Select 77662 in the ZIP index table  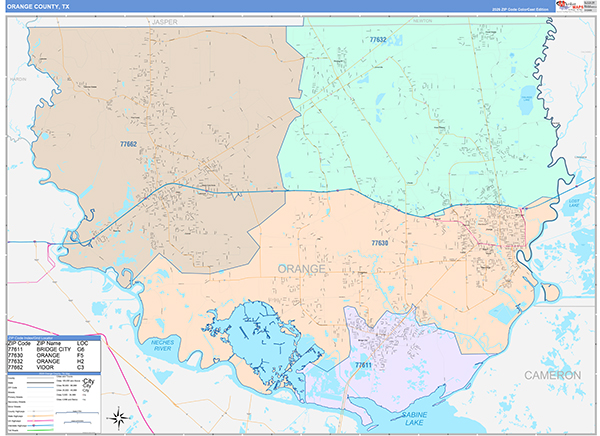pos(15,367)
